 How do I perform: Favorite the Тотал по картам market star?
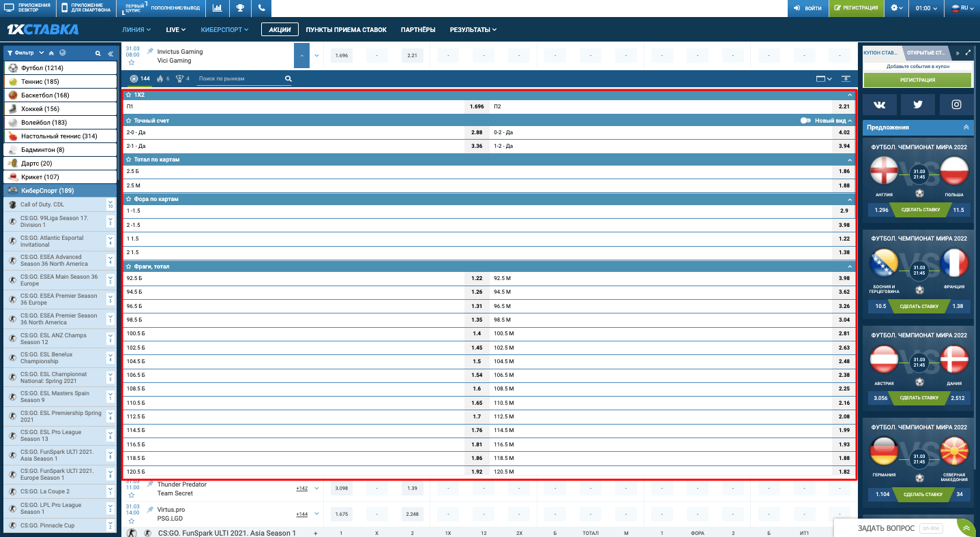point(128,159)
